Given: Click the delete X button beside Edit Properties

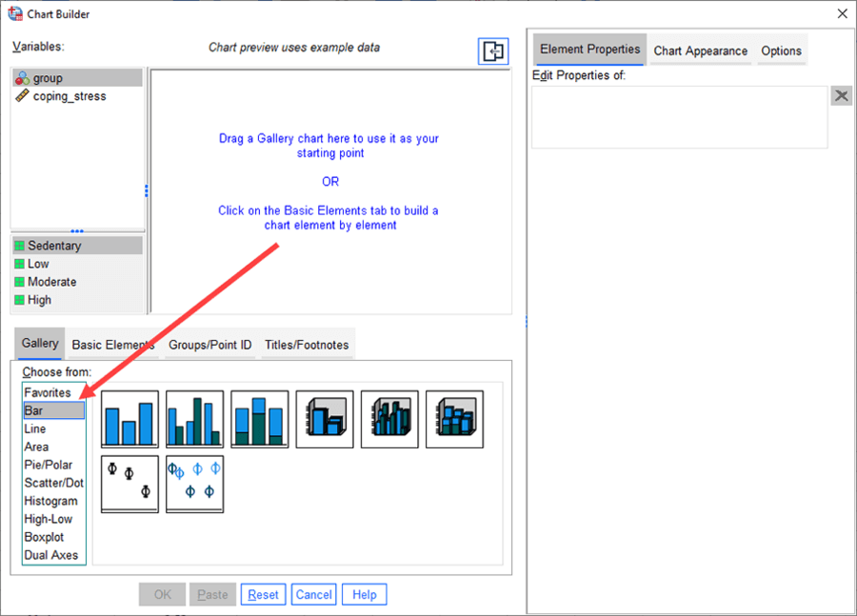Looking at the screenshot, I should point(841,95).
